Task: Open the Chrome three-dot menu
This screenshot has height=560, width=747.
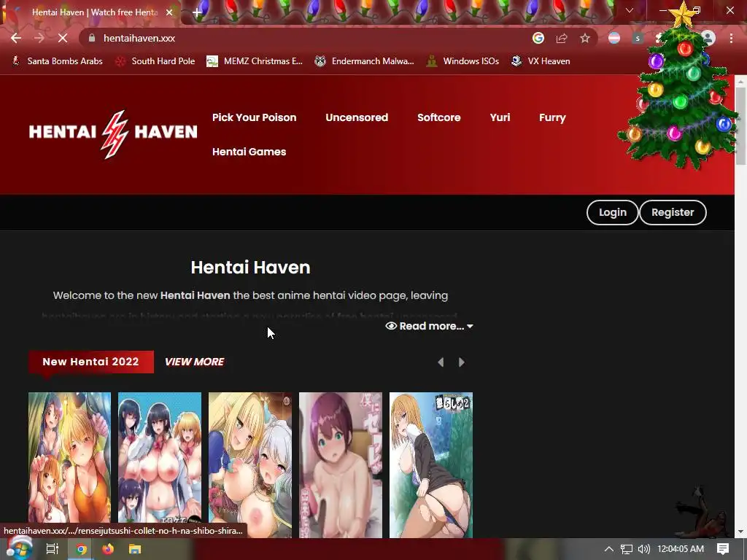Action: coord(731,38)
